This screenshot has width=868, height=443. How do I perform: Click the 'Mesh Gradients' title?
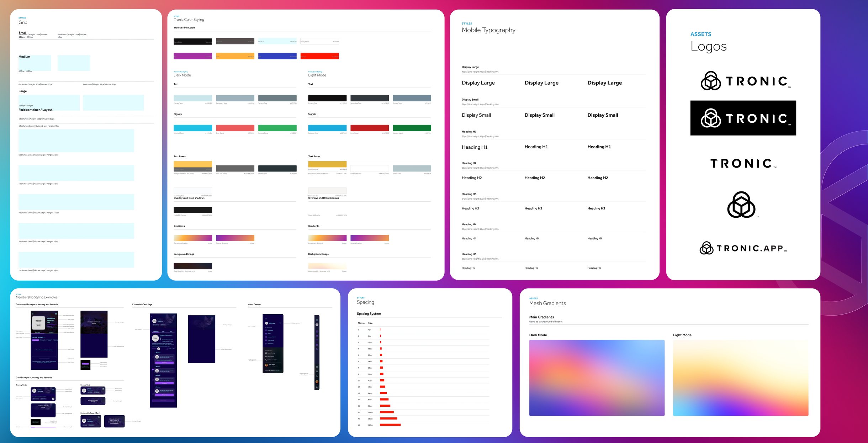click(547, 304)
